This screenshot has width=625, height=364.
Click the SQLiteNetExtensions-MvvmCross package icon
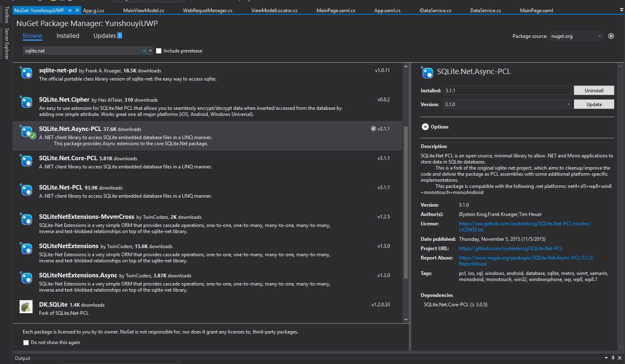click(x=26, y=220)
